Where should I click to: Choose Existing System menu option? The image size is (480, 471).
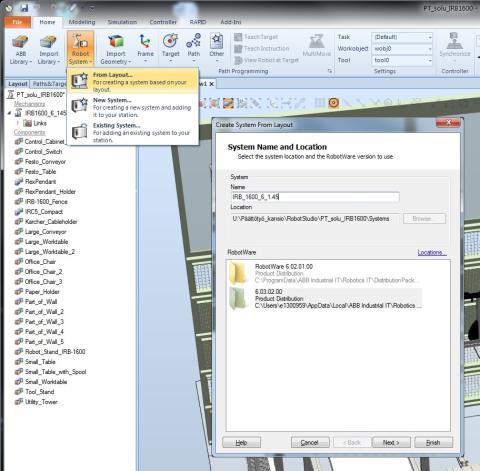click(133, 132)
